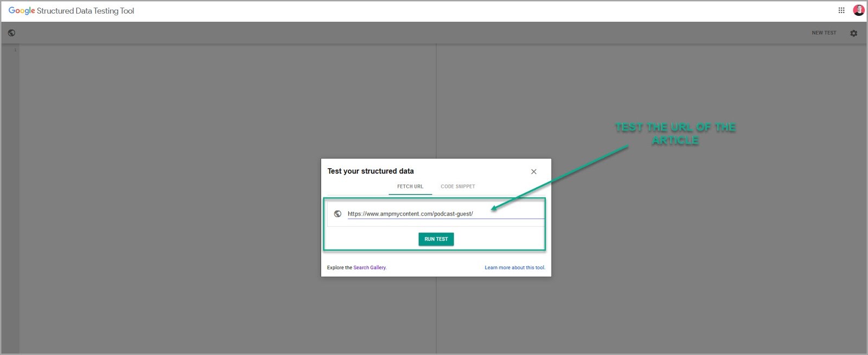
Task: Click the Google Structured Data Testing Tool logo
Action: click(71, 11)
